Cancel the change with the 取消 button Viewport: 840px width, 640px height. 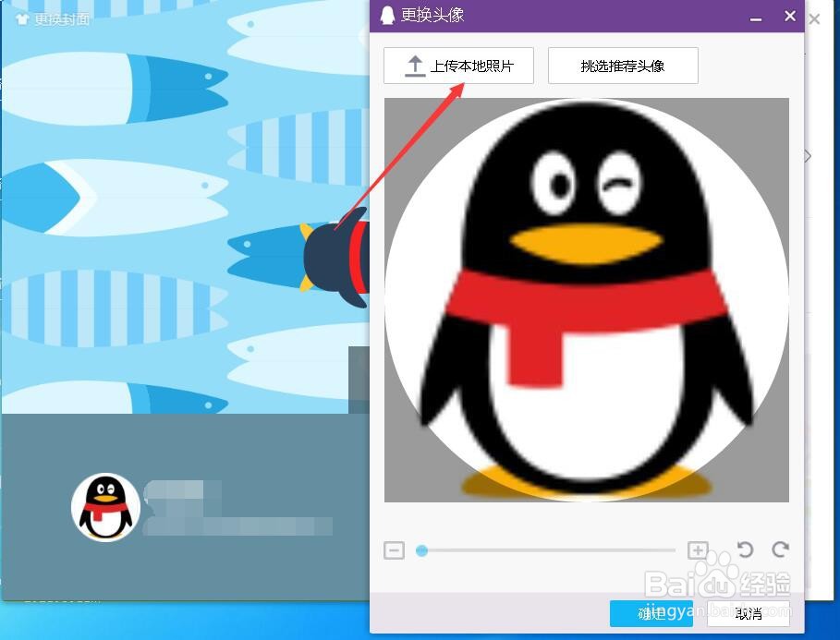click(x=749, y=613)
